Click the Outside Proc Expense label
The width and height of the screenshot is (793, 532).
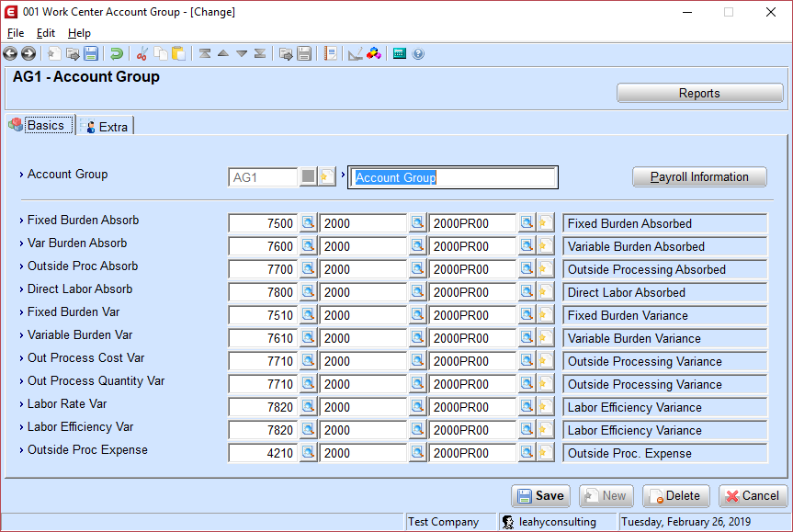click(x=87, y=449)
